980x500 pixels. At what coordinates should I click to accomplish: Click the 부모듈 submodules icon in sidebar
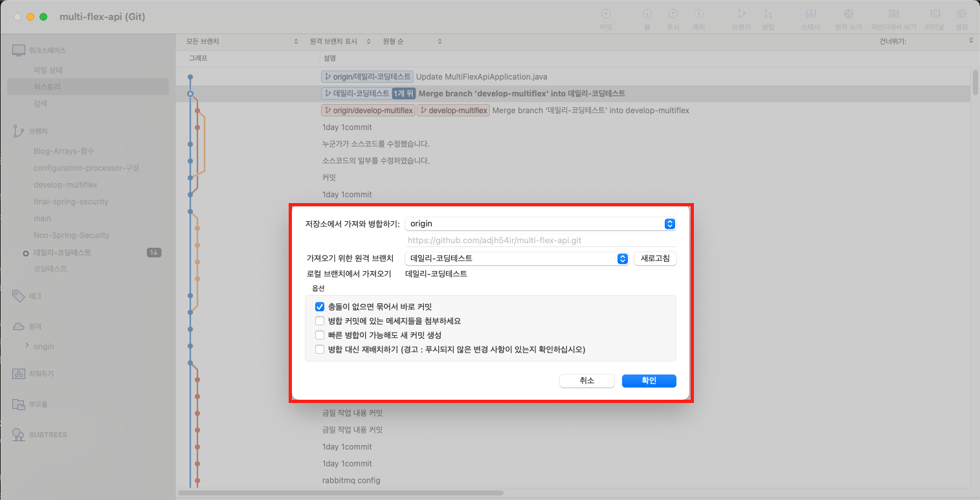(19, 404)
